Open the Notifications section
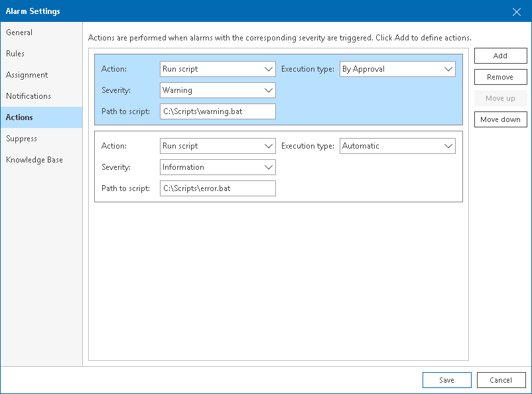The image size is (532, 394). click(x=28, y=96)
